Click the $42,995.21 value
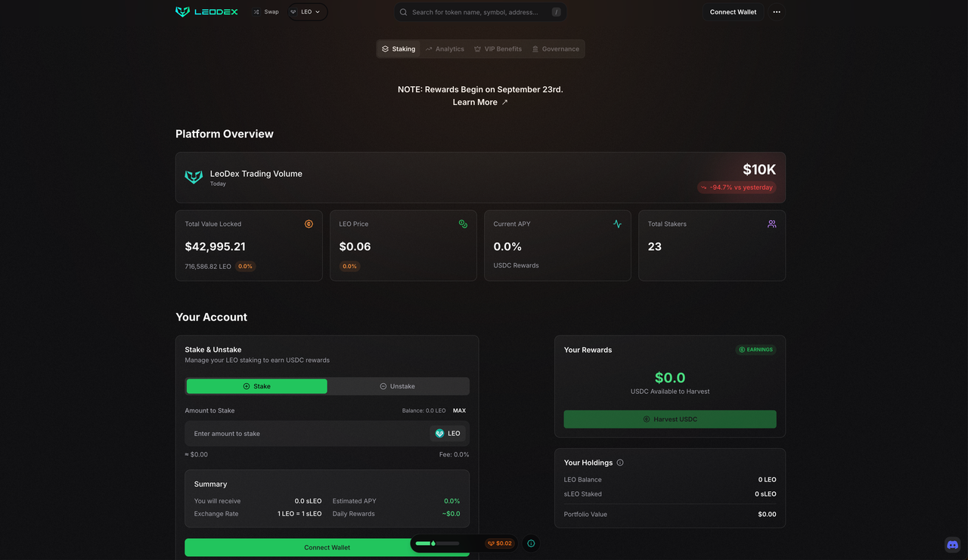Image resolution: width=968 pixels, height=560 pixels. [x=216, y=246]
